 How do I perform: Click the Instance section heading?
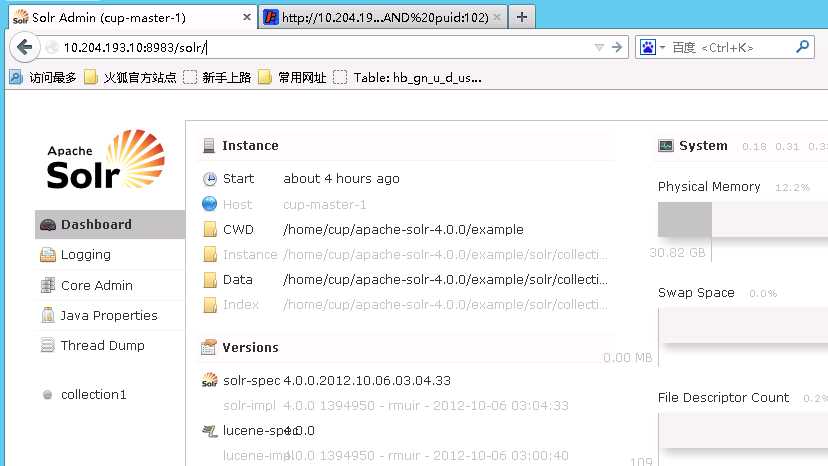click(x=250, y=145)
